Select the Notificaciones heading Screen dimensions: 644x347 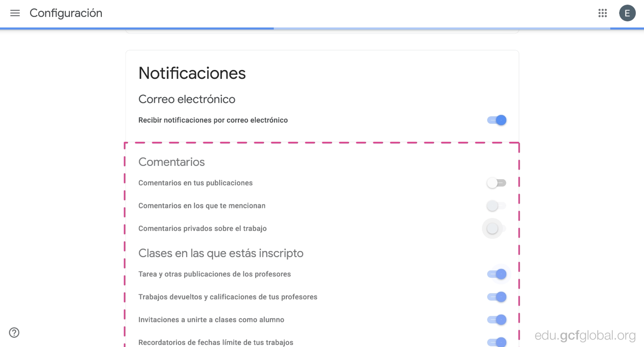(192, 73)
